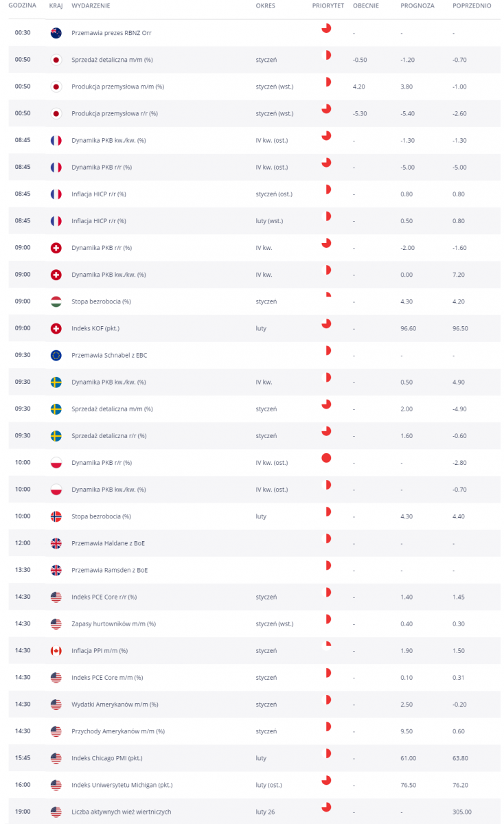Click the Canada flag beside Inflacja PPI m/m
This screenshot has height=824, width=504.
[x=56, y=650]
